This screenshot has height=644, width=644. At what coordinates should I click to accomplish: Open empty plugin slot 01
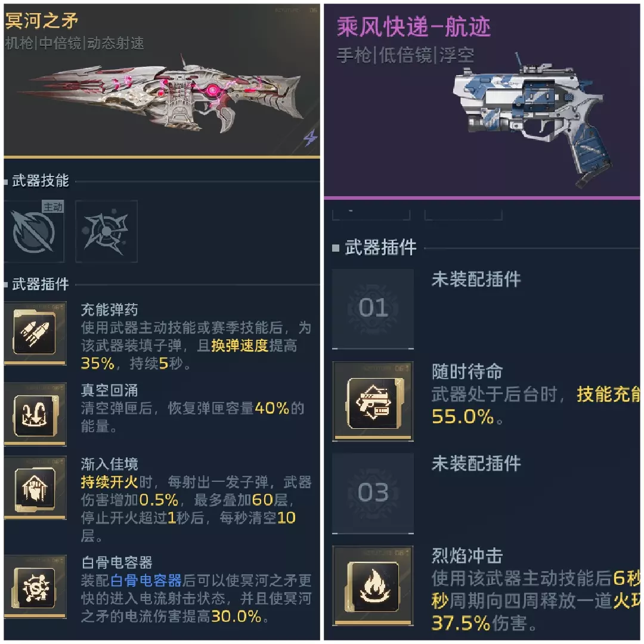(373, 309)
